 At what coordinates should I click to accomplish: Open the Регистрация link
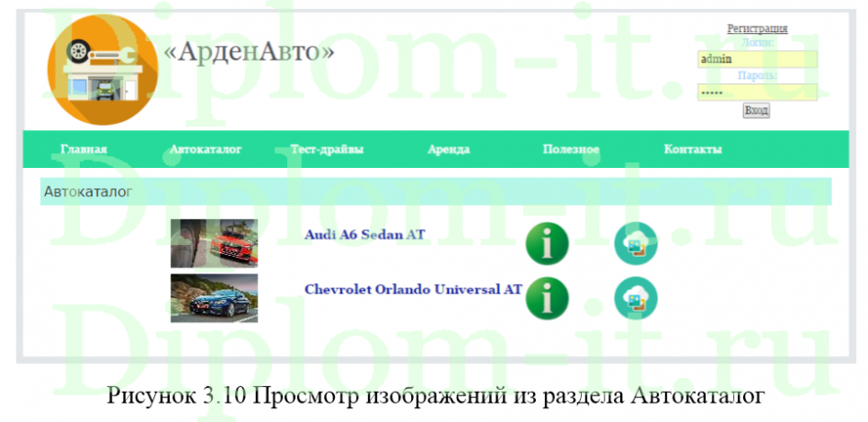[757, 28]
